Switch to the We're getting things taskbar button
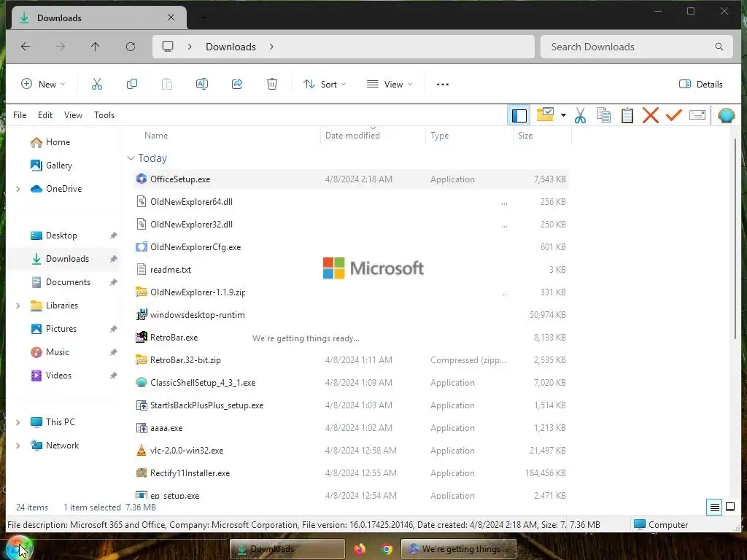The width and height of the screenshot is (747, 560). pyautogui.click(x=458, y=549)
